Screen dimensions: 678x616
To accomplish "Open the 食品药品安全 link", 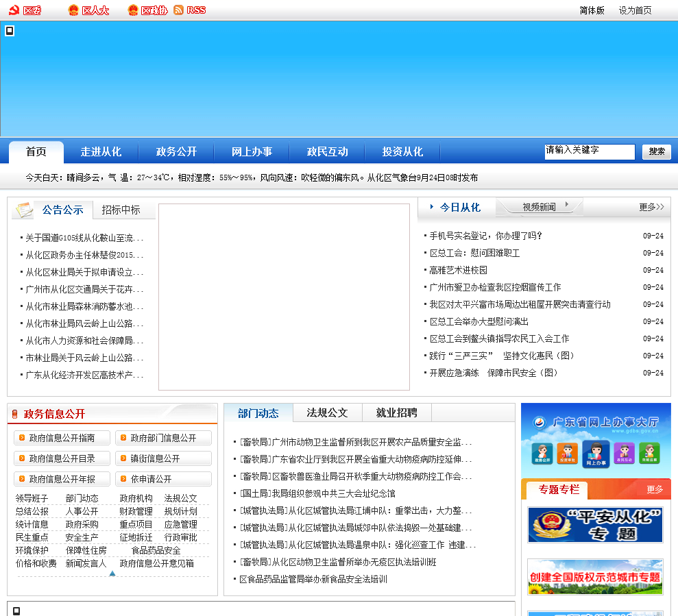I will click(156, 550).
